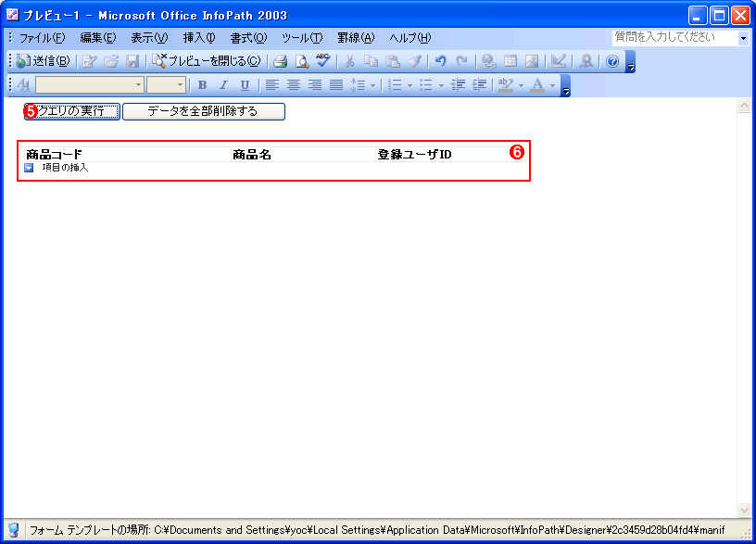Click the Paste clipboard icon
Image resolution: width=756 pixels, height=544 pixels.
[x=393, y=61]
